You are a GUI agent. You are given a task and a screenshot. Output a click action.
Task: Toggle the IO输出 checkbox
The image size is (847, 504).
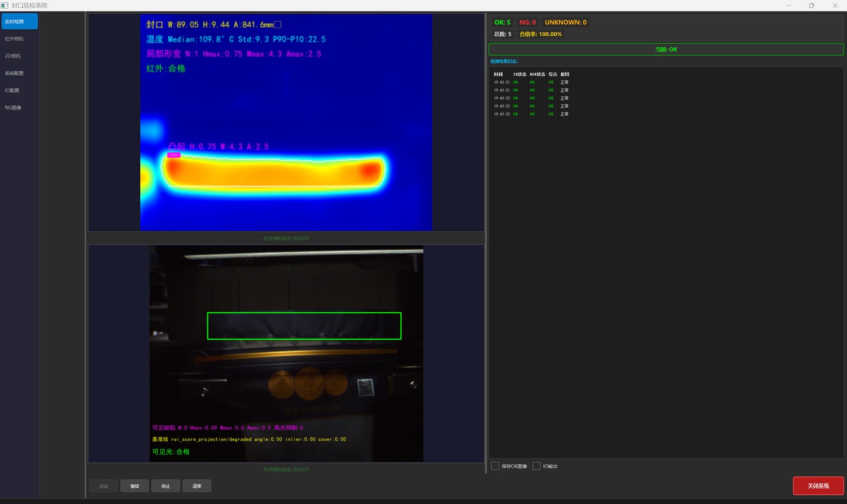pos(536,466)
